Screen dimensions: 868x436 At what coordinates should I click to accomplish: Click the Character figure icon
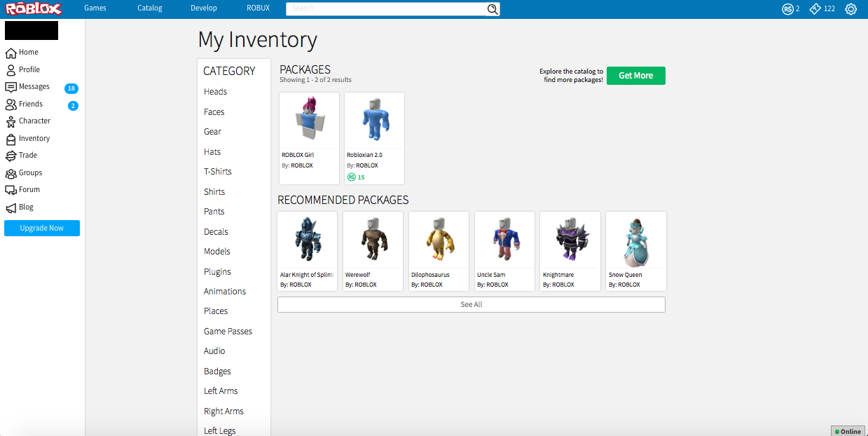point(11,121)
